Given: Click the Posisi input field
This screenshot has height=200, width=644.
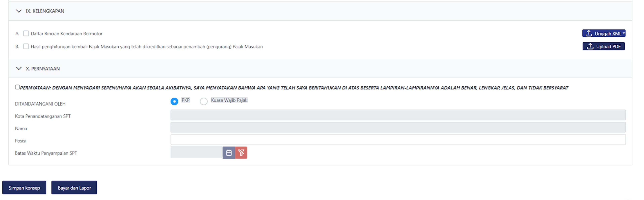Looking at the screenshot, I should [x=398, y=139].
